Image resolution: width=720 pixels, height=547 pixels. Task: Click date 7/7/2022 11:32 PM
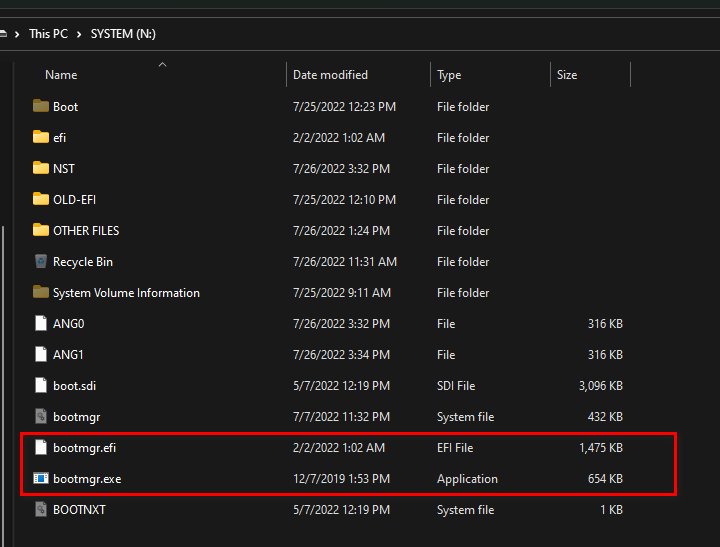point(341,417)
